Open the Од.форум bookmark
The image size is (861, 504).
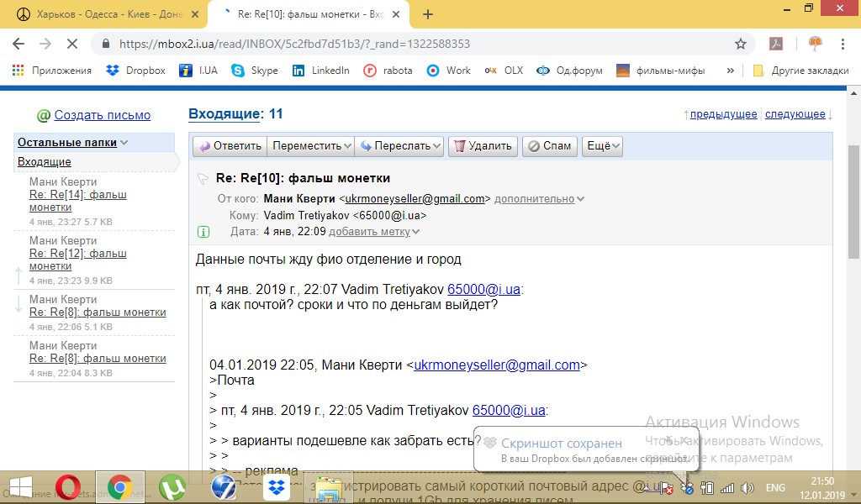point(569,71)
